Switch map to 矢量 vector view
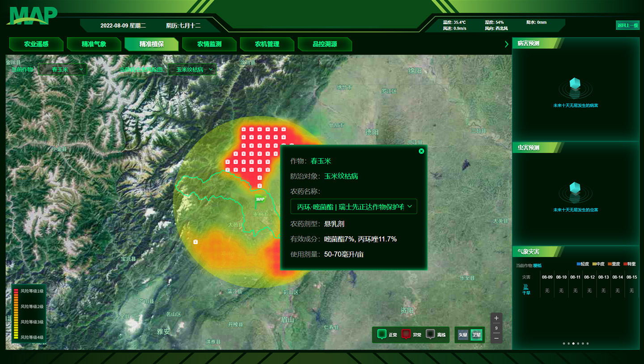Viewport: 644px width, 364px height. 463,334
